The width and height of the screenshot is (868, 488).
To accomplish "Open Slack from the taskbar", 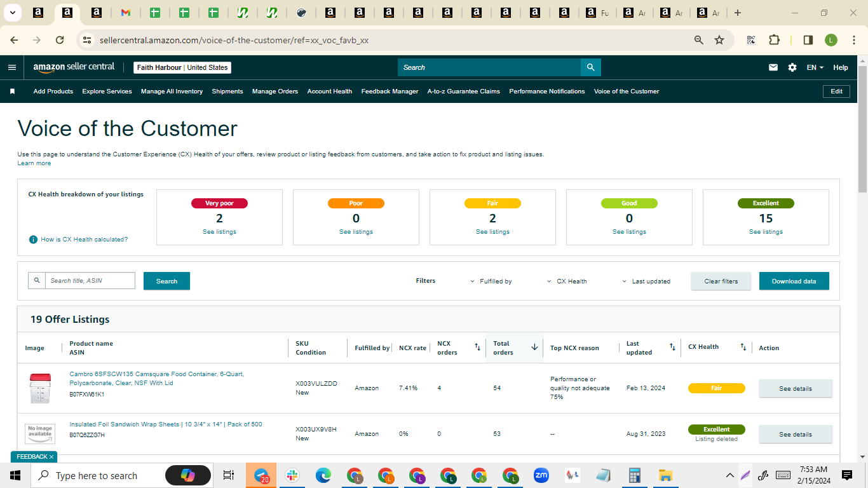I will [292, 475].
